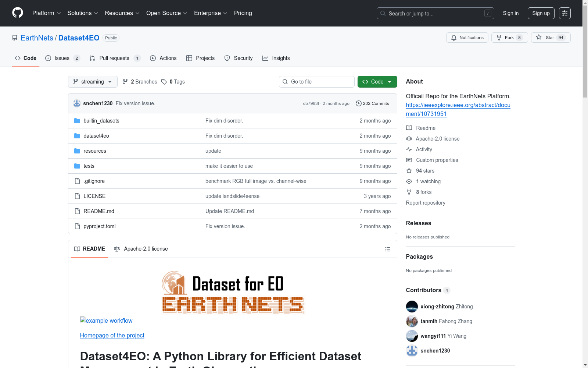Viewport: 588px width, 368px height.
Task: Expand the streaming branch dropdown
Action: tap(93, 82)
